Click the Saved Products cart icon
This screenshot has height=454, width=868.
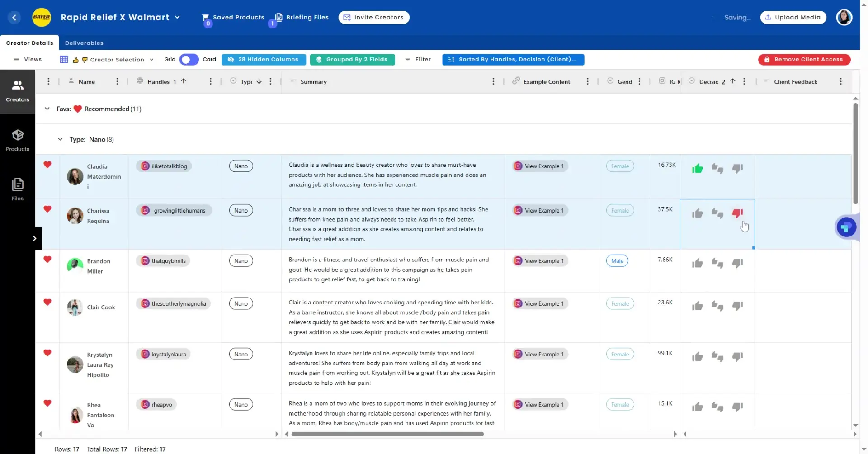pos(206,17)
